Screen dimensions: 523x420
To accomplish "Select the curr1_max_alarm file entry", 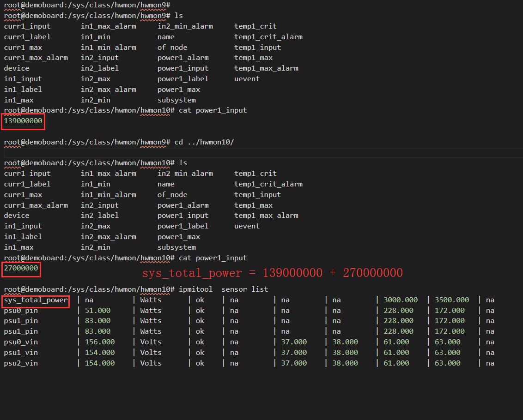I will 36,57.
